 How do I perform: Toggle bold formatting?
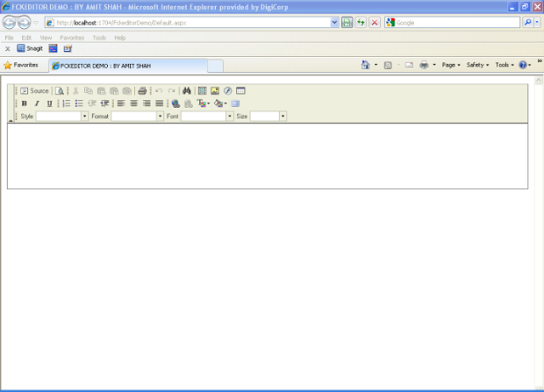pyautogui.click(x=25, y=104)
